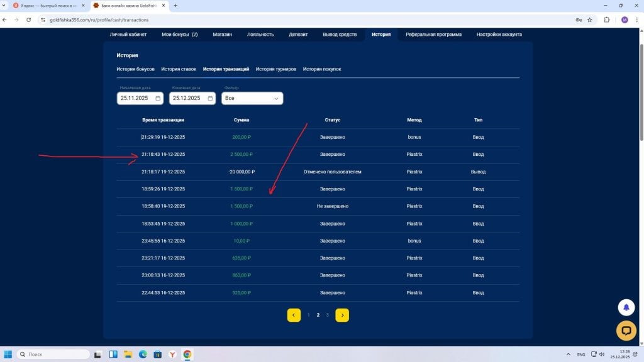Screen dimensions: 644x362
Task: Launch Yandex browser from taskbar
Action: (x=172, y=354)
